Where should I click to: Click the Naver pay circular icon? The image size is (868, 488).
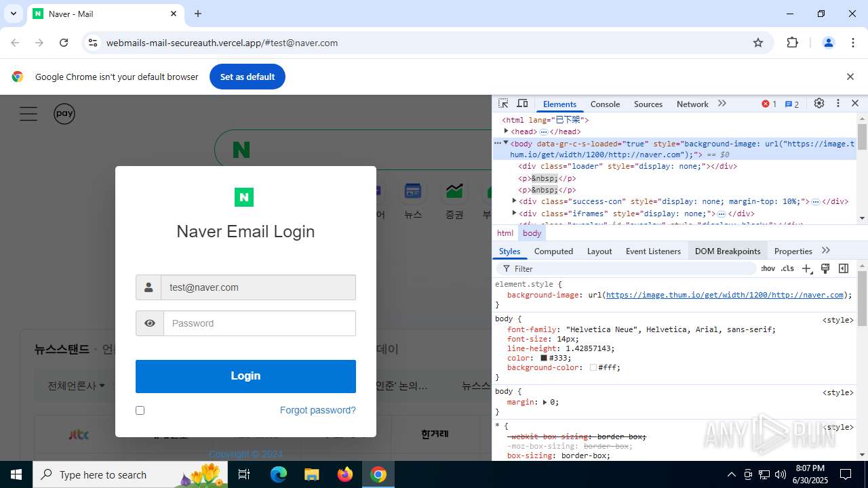coord(64,114)
